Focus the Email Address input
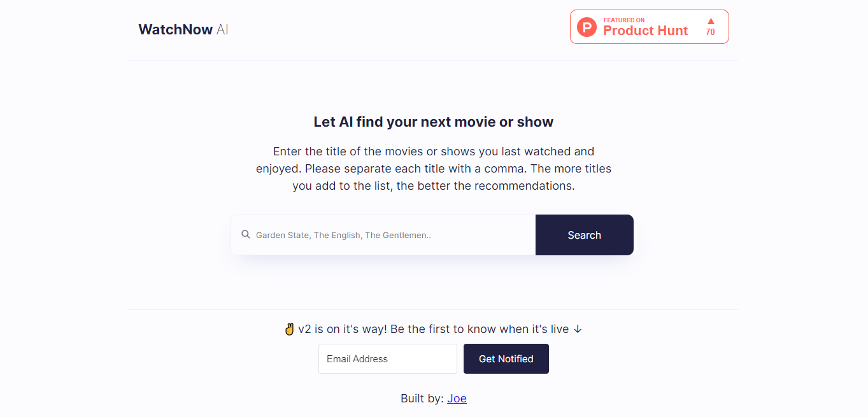The width and height of the screenshot is (868, 417). click(388, 359)
